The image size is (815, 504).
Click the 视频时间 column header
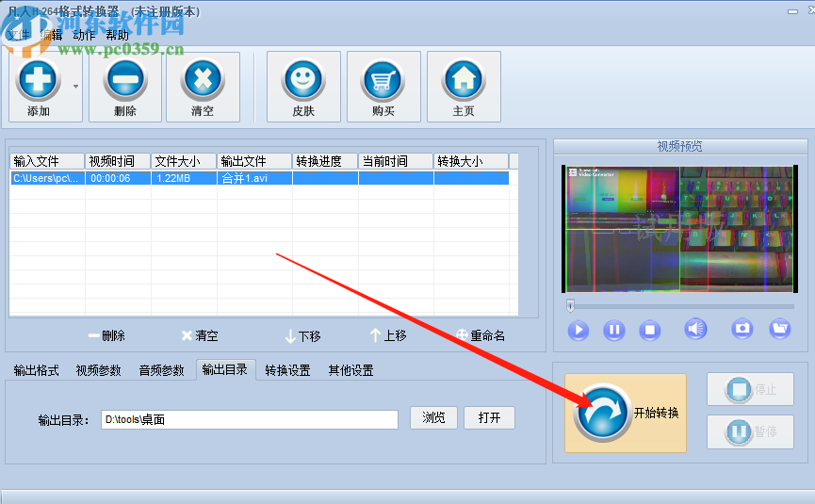click(x=118, y=161)
